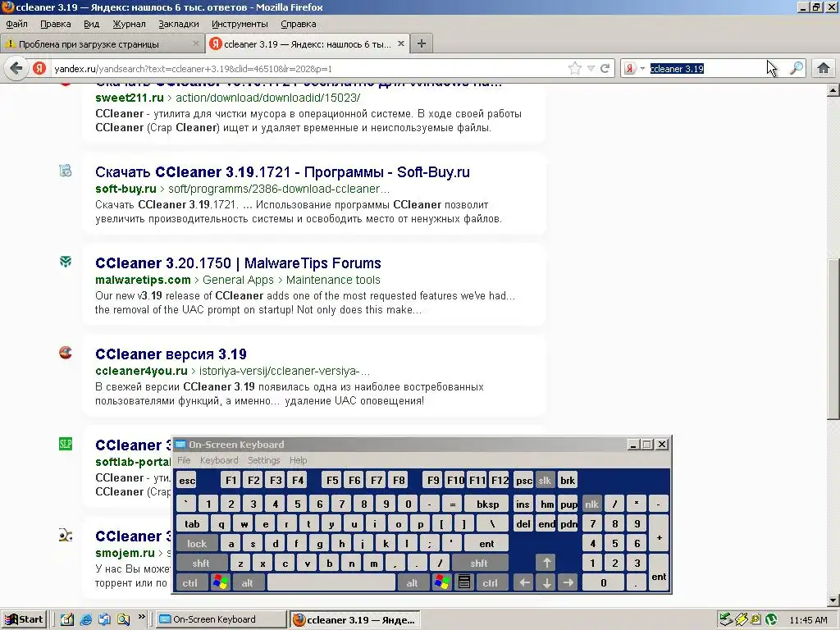Viewport: 840px width, 630px height.
Task: Expand quick launch overflow chevron
Action: pos(141,617)
